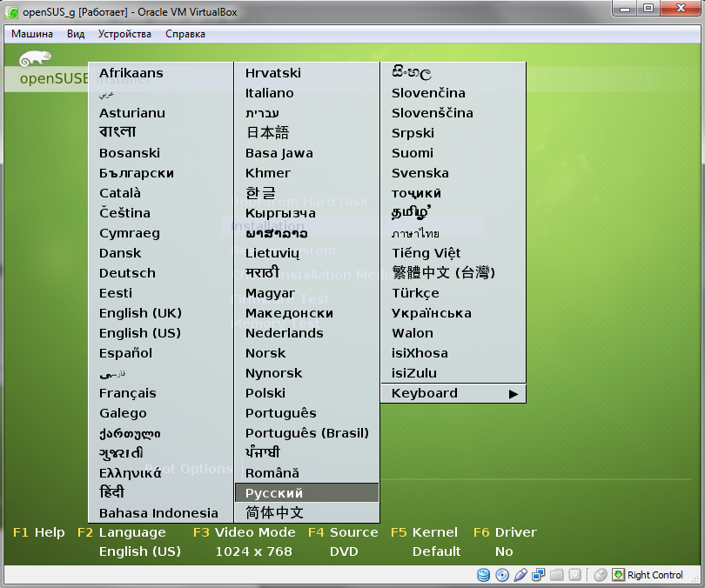Click F3 Video Mode option
Viewport: 705px width, 588px height.
click(x=245, y=532)
